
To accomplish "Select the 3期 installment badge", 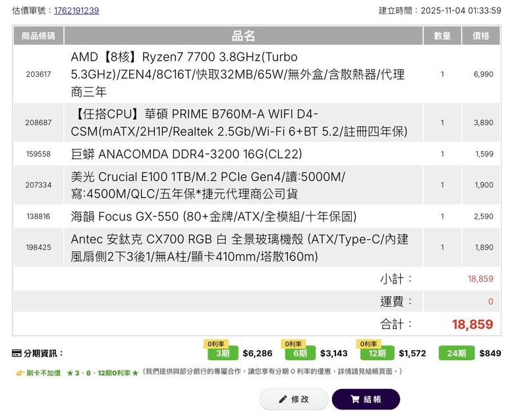I will [x=223, y=354].
